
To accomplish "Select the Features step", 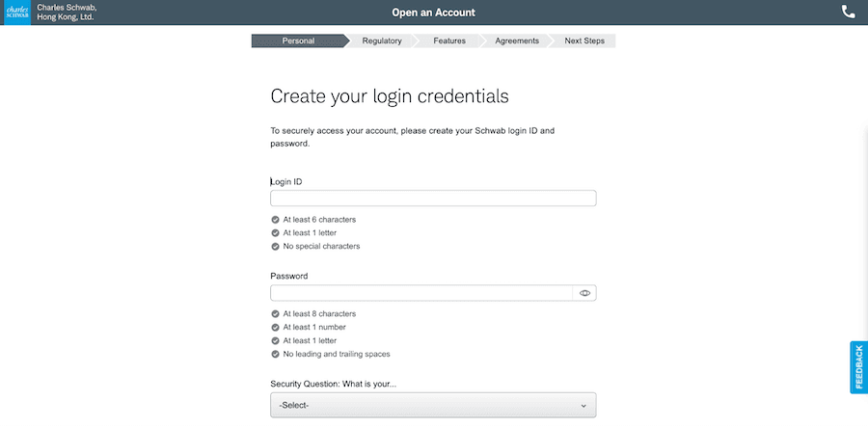I will point(449,41).
